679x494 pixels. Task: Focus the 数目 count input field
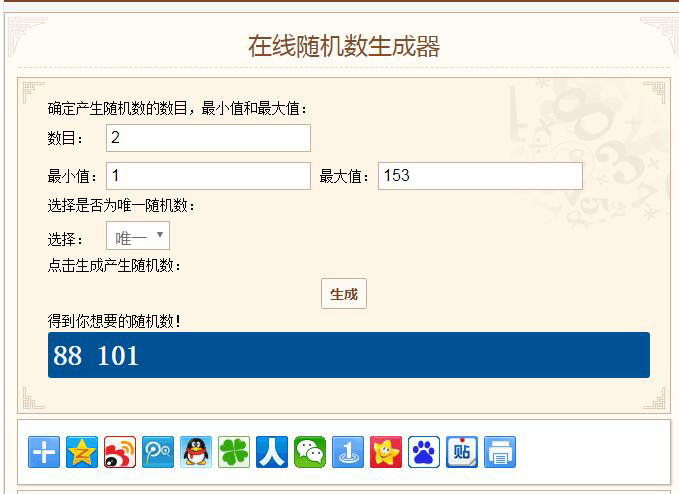coord(208,138)
